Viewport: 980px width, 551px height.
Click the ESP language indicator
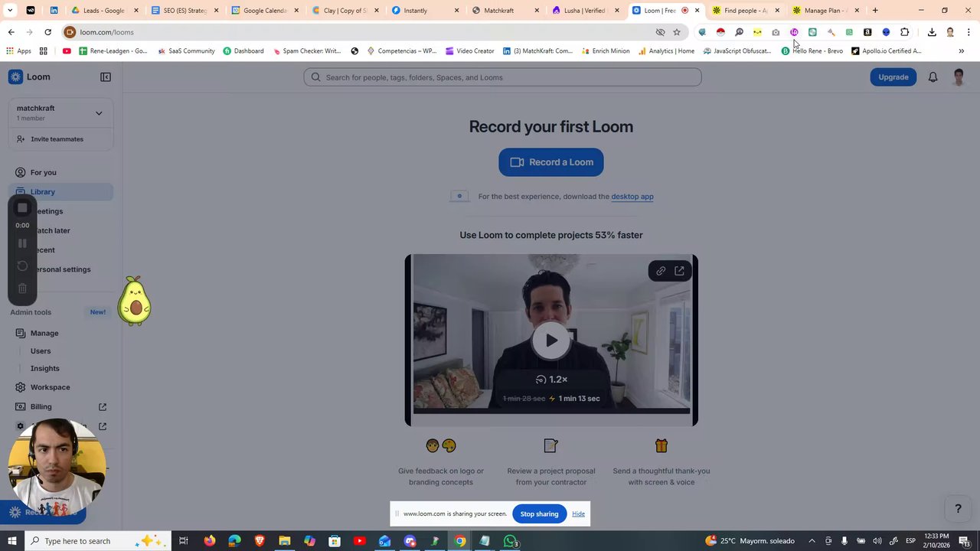(x=910, y=541)
